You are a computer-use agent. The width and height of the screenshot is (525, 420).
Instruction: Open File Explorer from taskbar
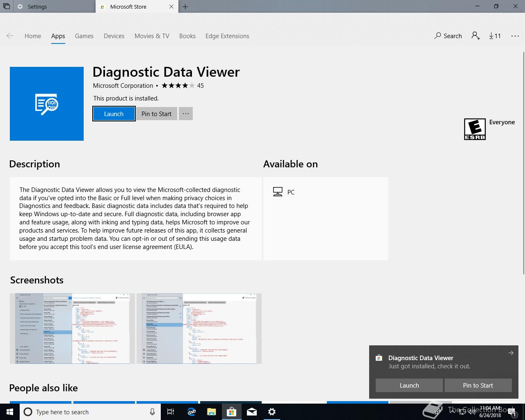tap(212, 412)
